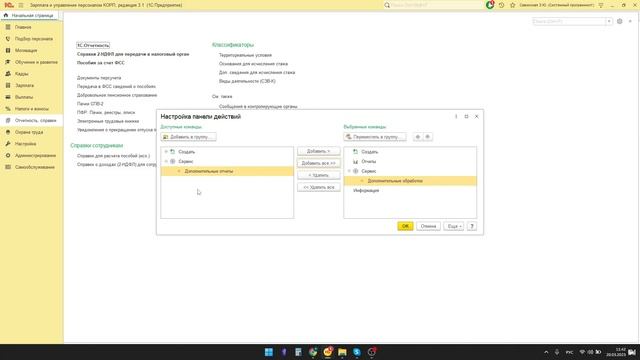
Task: Click the Добавить все >> button
Action: pos(319,163)
